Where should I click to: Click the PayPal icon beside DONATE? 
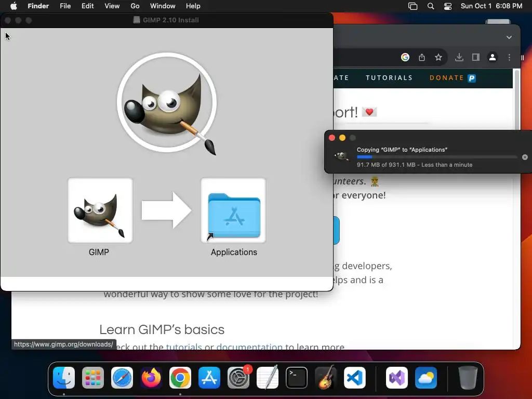472,78
